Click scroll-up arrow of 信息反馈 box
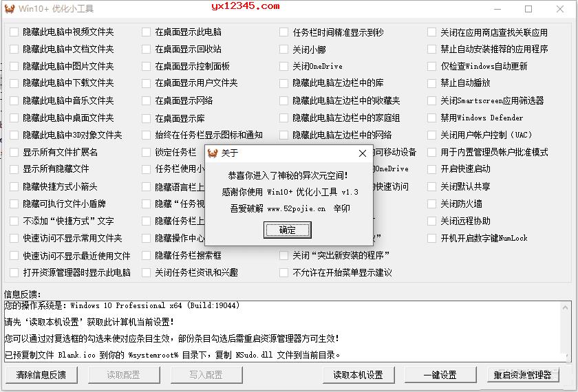Image resolution: width=578 pixels, height=392 pixels. [x=566, y=307]
